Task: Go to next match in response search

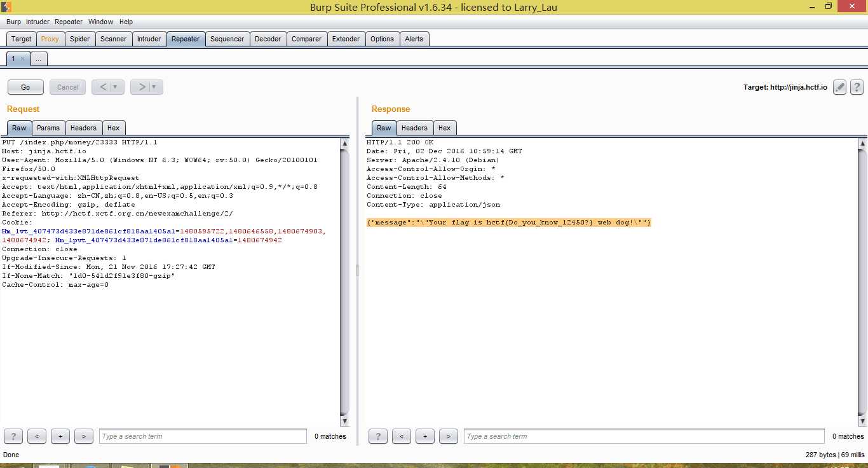Action: [x=449, y=436]
